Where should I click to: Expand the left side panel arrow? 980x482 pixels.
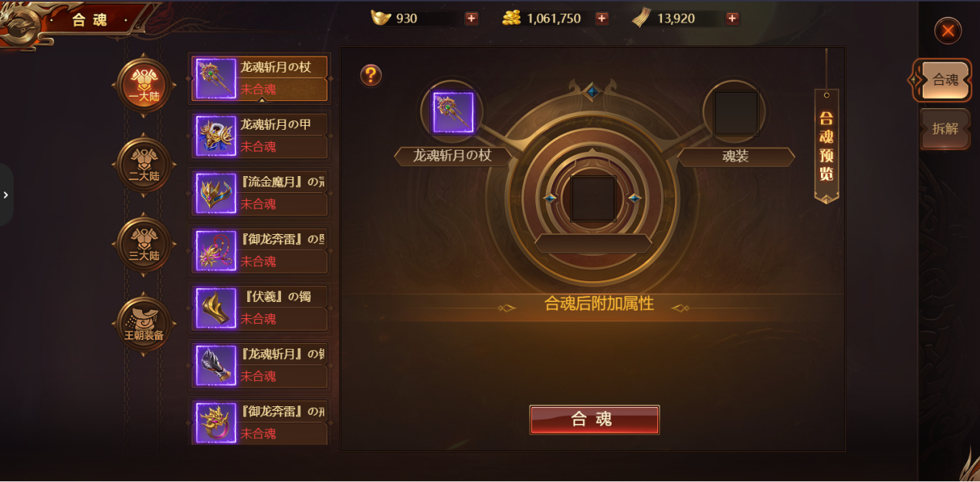[5, 195]
